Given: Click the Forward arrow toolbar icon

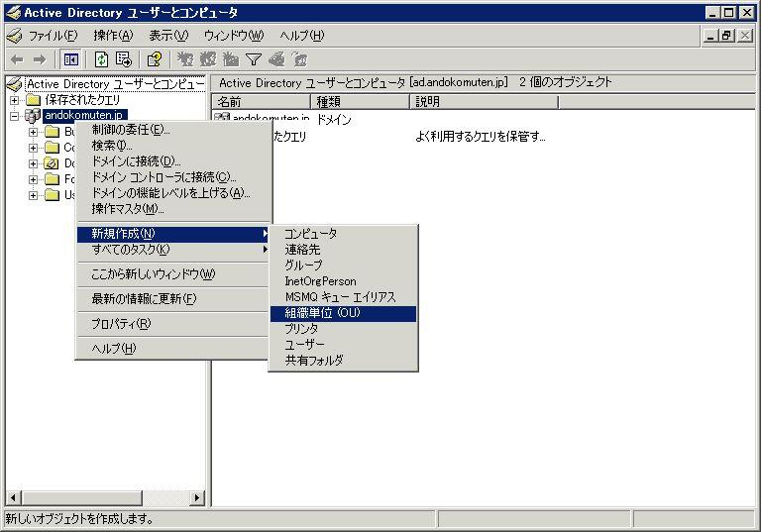Looking at the screenshot, I should [x=40, y=59].
